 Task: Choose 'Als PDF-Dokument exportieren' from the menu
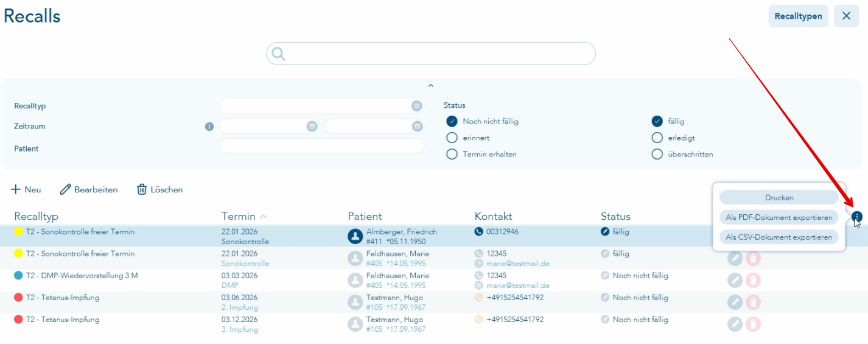tap(779, 217)
